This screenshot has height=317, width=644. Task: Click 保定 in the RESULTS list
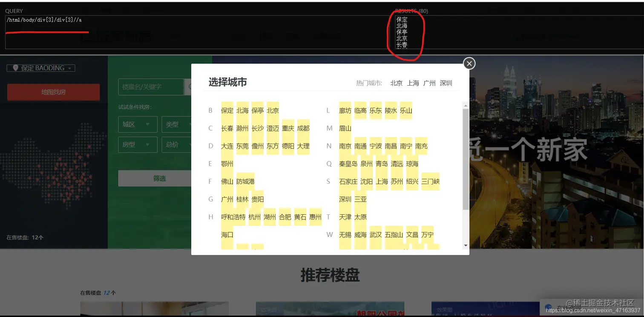click(x=401, y=19)
